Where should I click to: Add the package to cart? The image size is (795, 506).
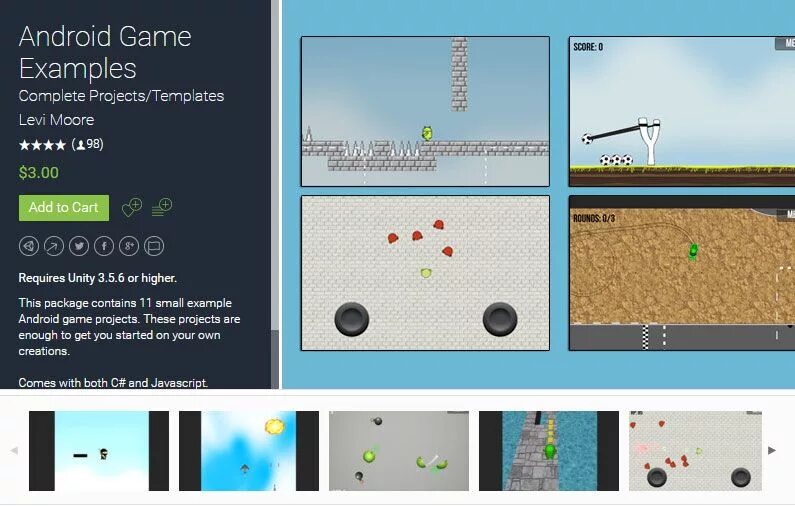64,208
